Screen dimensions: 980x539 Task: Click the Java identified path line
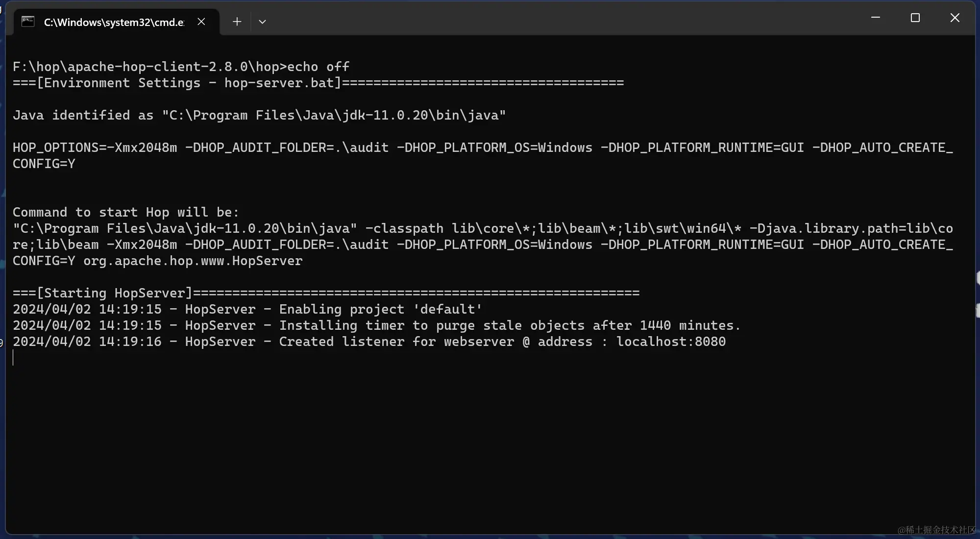(259, 115)
